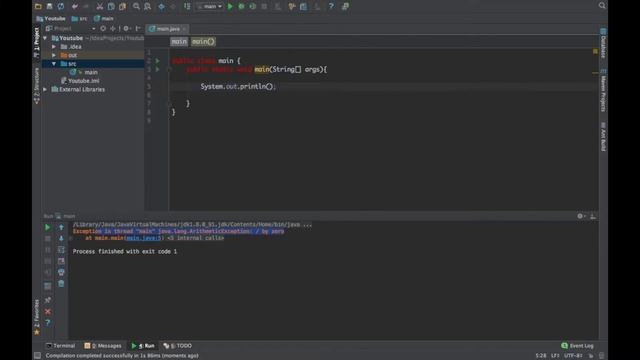The height and width of the screenshot is (360, 640).
Task: Open the 2: Structure side tool tab
Action: pyautogui.click(x=37, y=86)
